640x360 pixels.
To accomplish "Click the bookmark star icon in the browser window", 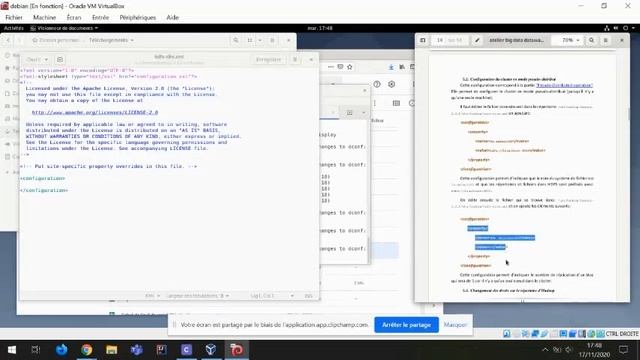I will click(x=349, y=67).
